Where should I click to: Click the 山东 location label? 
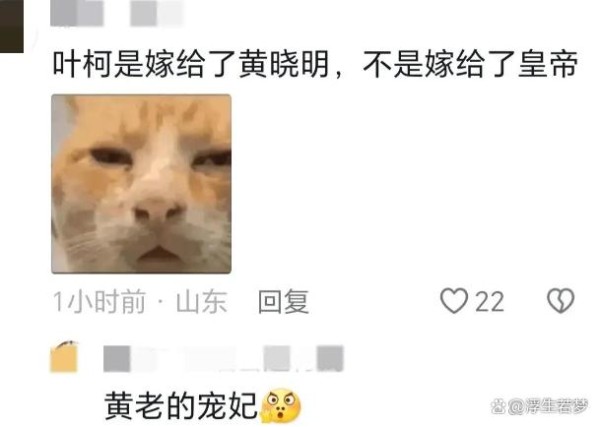click(x=202, y=302)
